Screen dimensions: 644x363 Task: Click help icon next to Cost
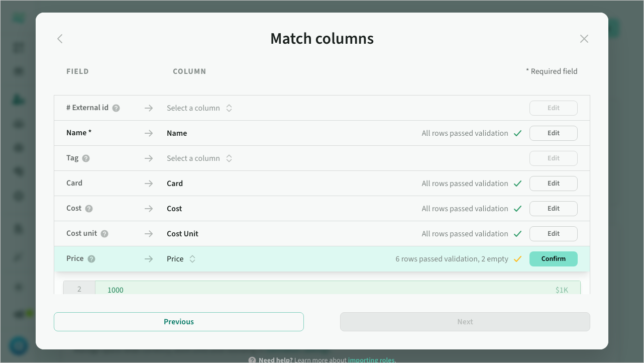(89, 209)
